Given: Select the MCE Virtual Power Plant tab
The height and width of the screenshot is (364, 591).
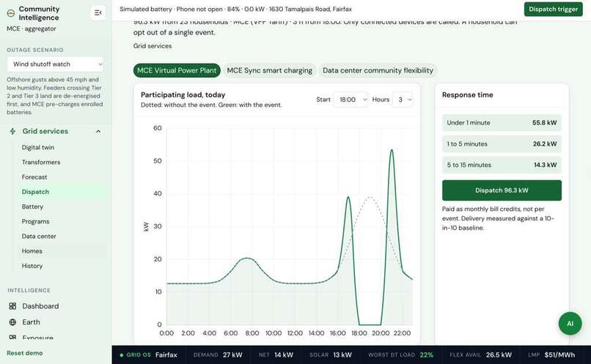Looking at the screenshot, I should [x=177, y=70].
